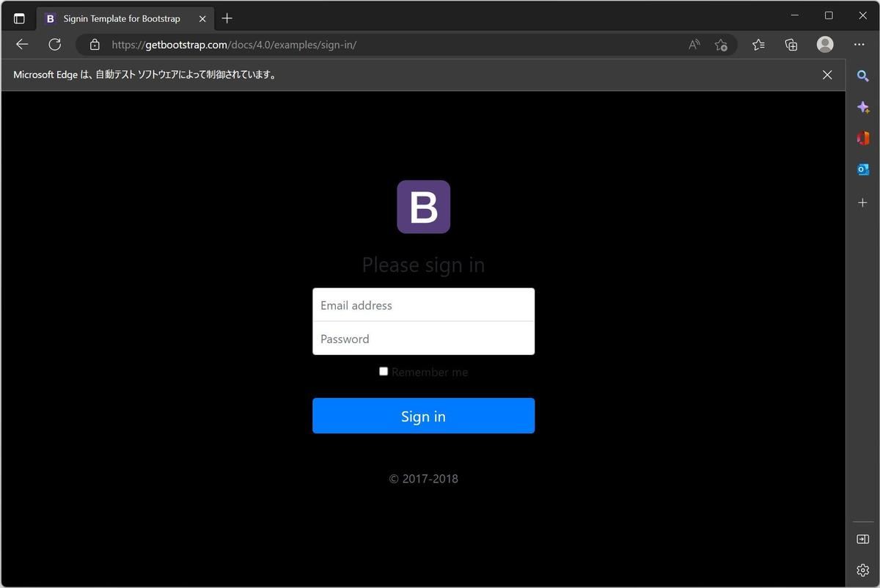Open the Favorites list icon

click(x=758, y=45)
